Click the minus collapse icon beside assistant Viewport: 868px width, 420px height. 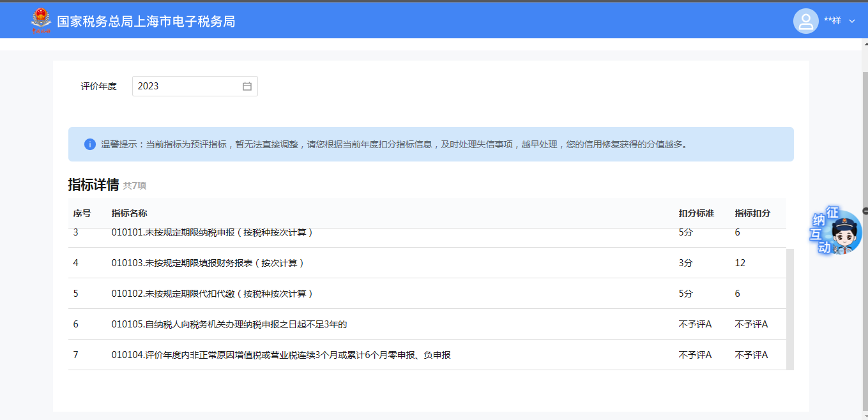865,211
